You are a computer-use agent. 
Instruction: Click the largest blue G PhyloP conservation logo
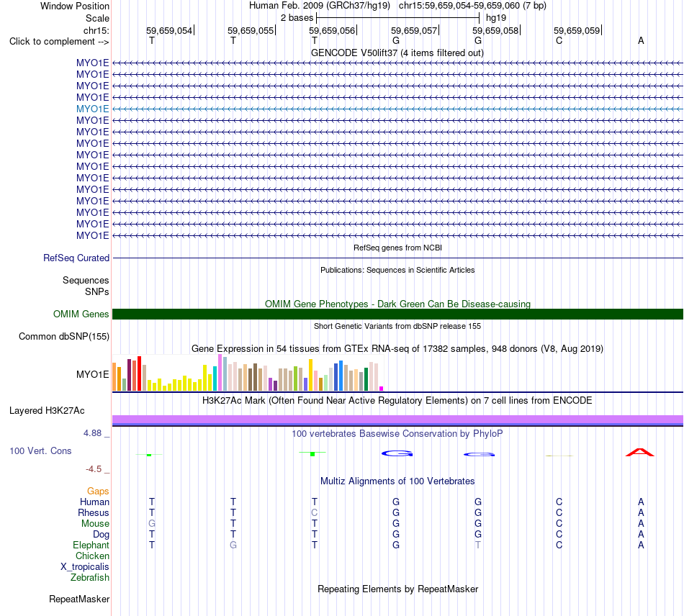[x=397, y=454]
